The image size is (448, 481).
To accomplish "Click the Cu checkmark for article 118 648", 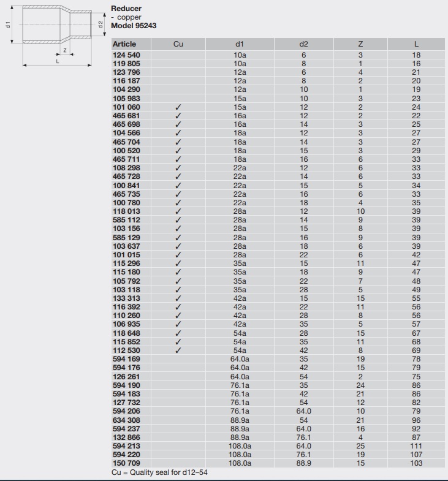I will pos(178,333).
